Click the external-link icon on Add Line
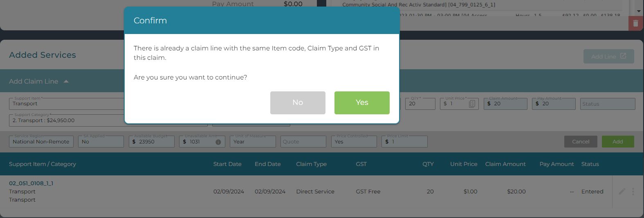Image resolution: width=644 pixels, height=218 pixels. click(623, 56)
